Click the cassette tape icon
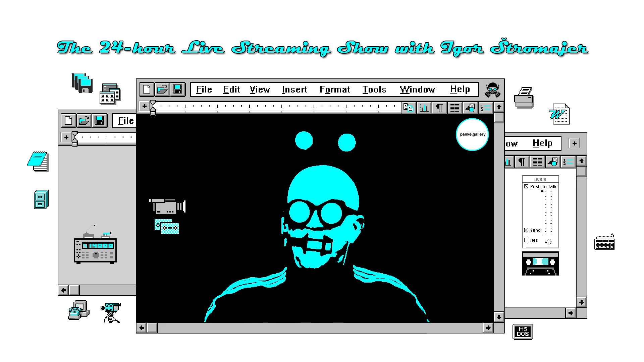The width and height of the screenshot is (644, 362). [x=540, y=263]
